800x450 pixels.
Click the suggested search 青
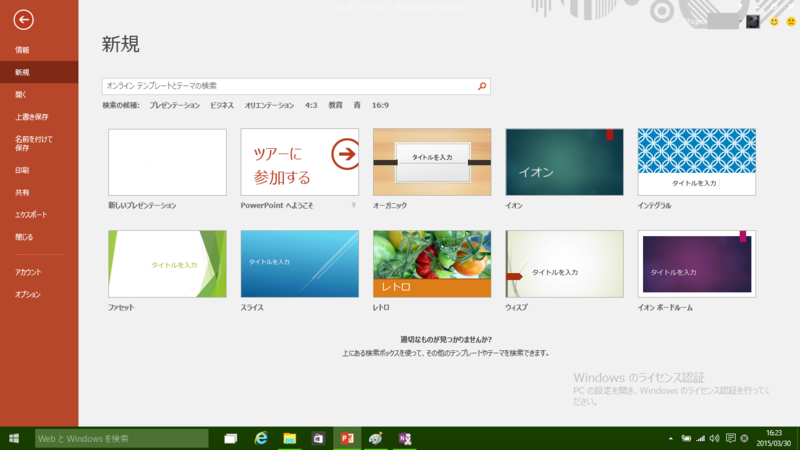coord(357,105)
